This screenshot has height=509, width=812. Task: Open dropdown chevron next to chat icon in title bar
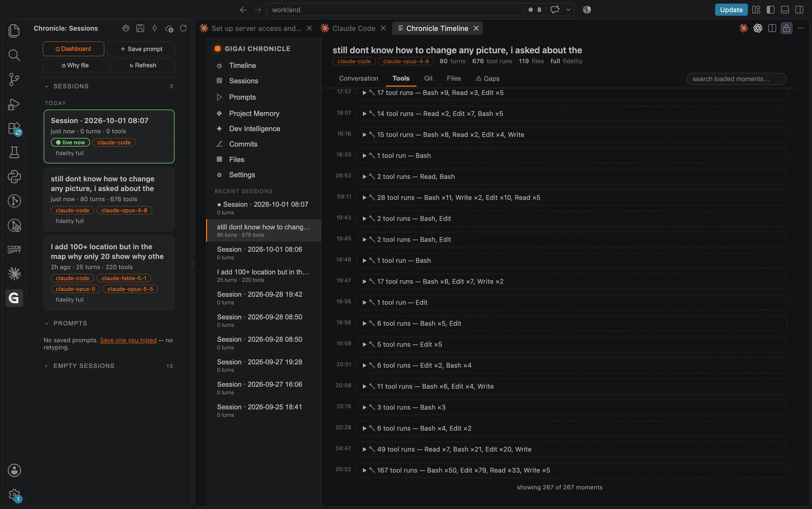coord(568,10)
